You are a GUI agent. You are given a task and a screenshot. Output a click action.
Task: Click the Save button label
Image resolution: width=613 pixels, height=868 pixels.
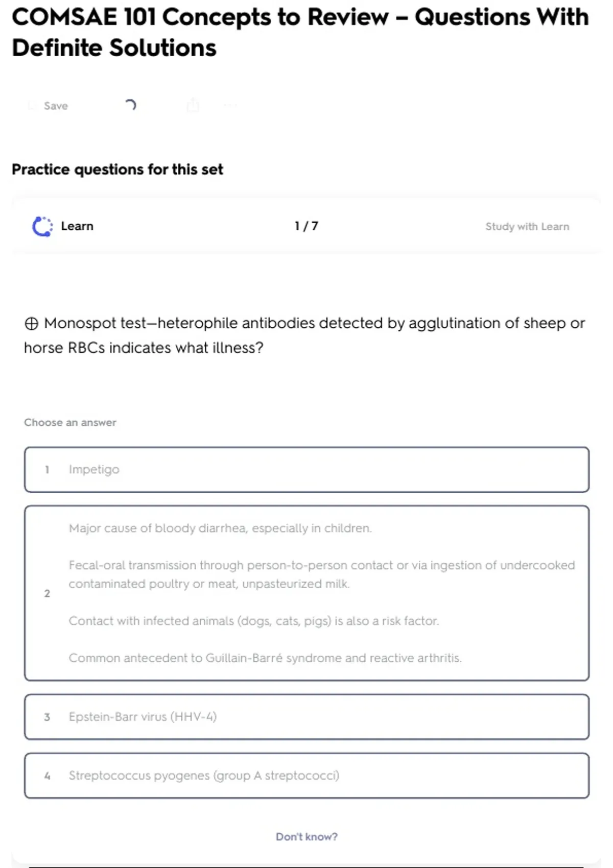(56, 106)
